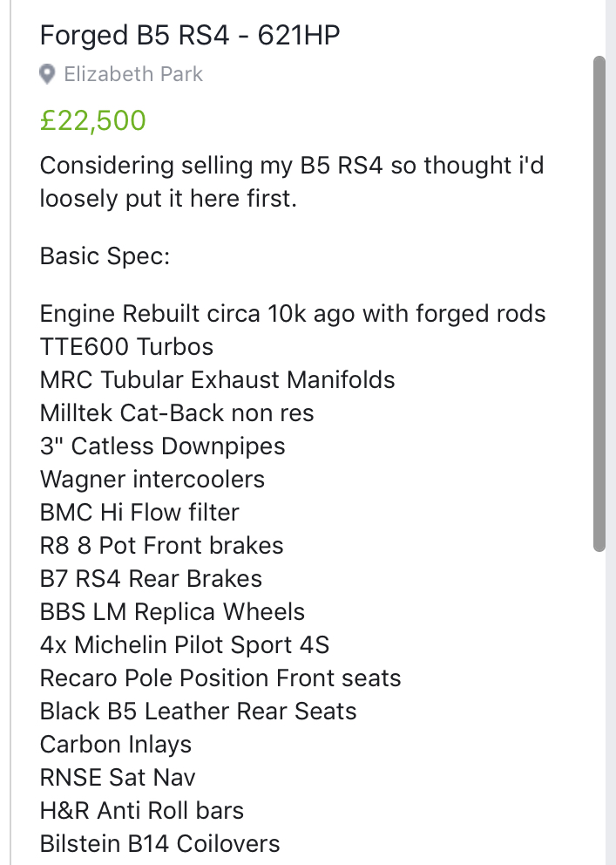Click the vertical scrollbar thumb
The width and height of the screenshot is (616, 865).
click(x=599, y=303)
